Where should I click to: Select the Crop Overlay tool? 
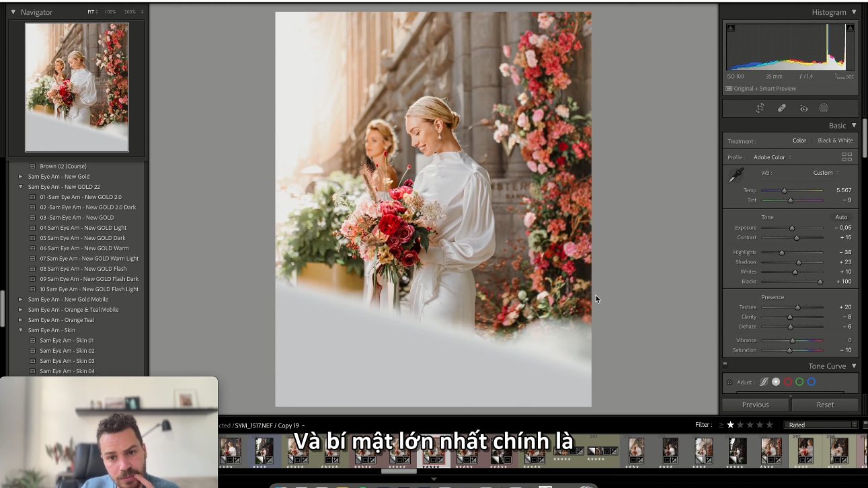click(x=760, y=108)
